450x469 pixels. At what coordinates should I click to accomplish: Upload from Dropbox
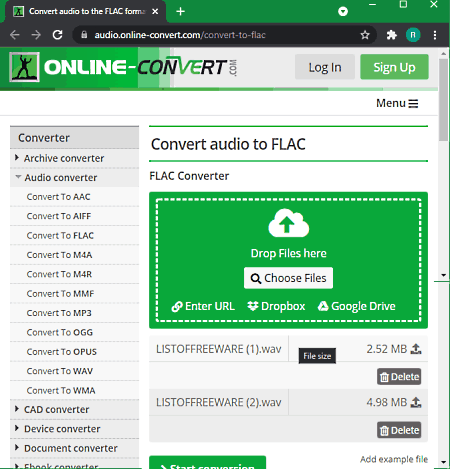[x=276, y=306]
